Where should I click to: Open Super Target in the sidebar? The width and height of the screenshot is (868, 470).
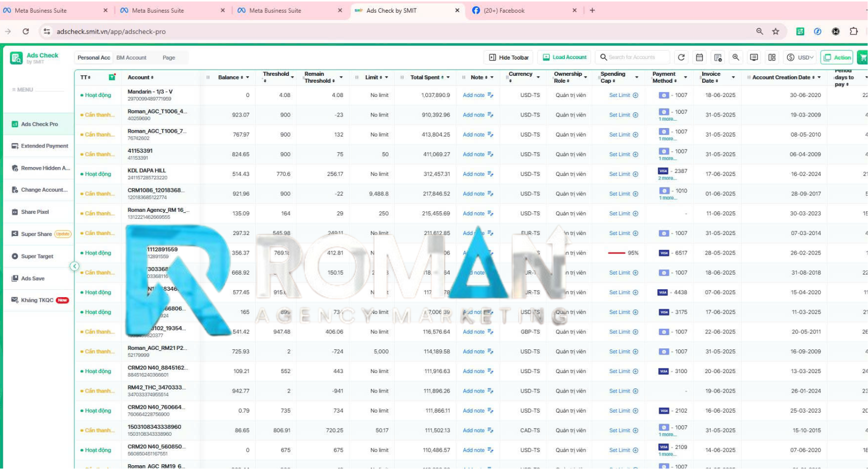pyautogui.click(x=39, y=256)
